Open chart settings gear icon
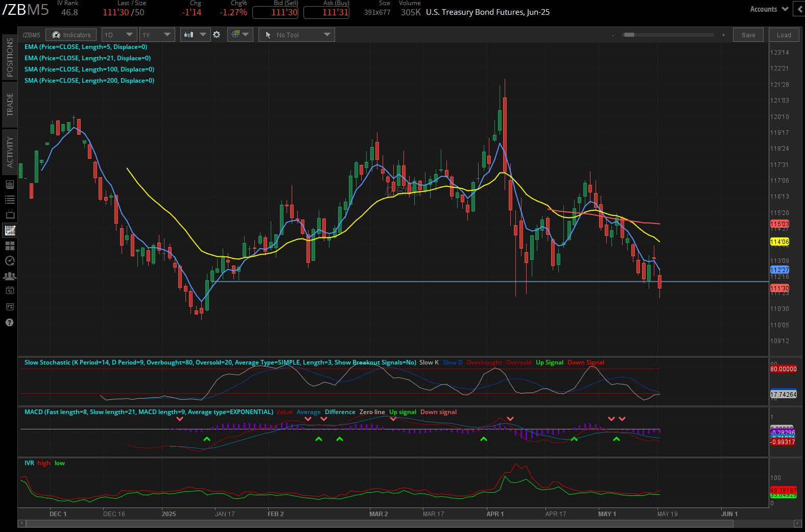Image resolution: width=805 pixels, height=532 pixels. (x=217, y=35)
